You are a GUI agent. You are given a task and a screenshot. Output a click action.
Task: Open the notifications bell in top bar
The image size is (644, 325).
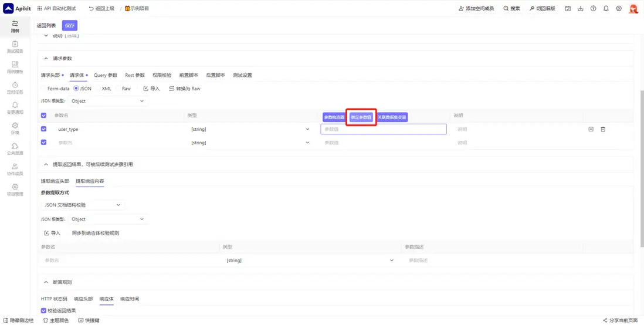606,8
